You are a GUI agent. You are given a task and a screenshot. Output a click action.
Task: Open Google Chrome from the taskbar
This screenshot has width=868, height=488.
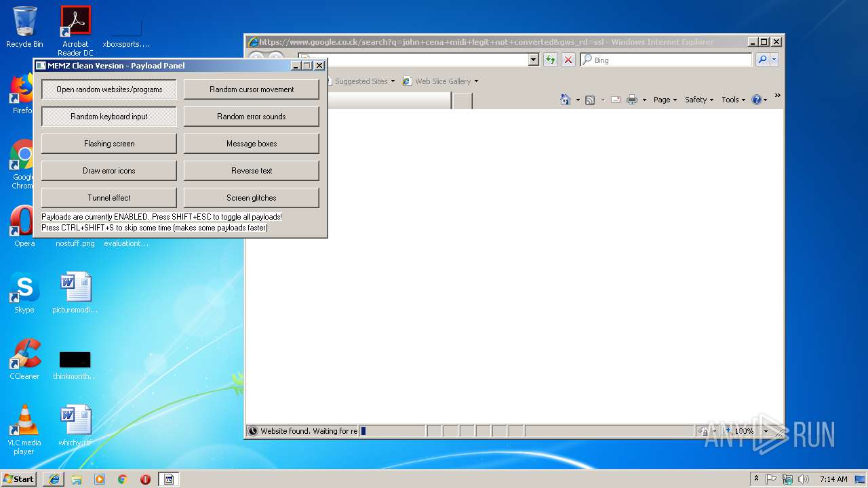pyautogui.click(x=123, y=479)
